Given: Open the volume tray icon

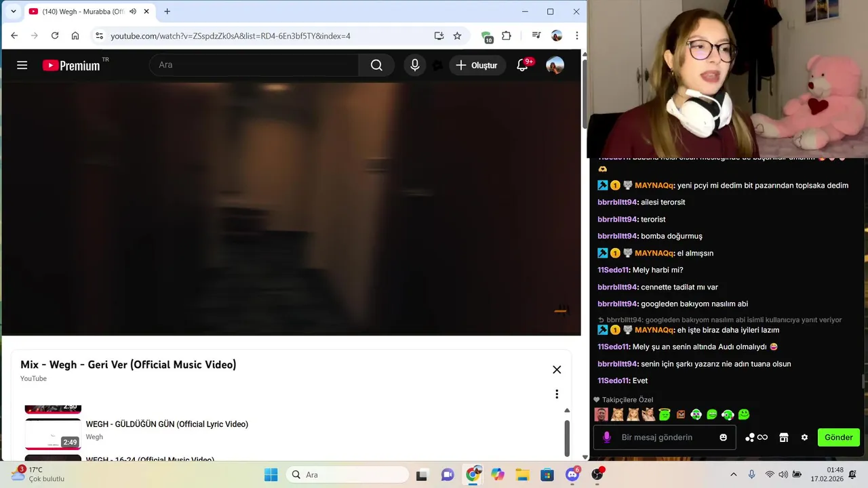Looking at the screenshot, I should click(783, 474).
